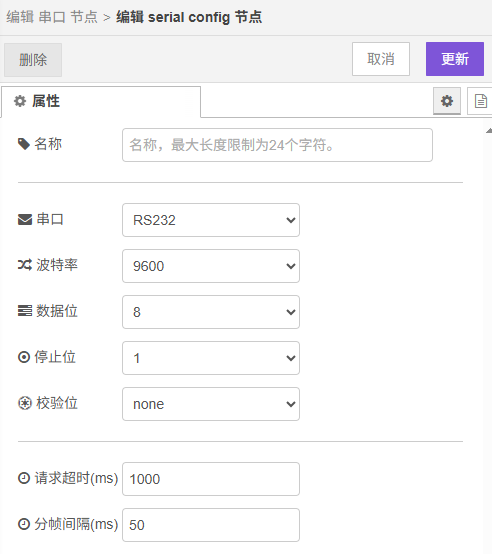Expand the 停止位 dropdown showing 1

pos(211,358)
